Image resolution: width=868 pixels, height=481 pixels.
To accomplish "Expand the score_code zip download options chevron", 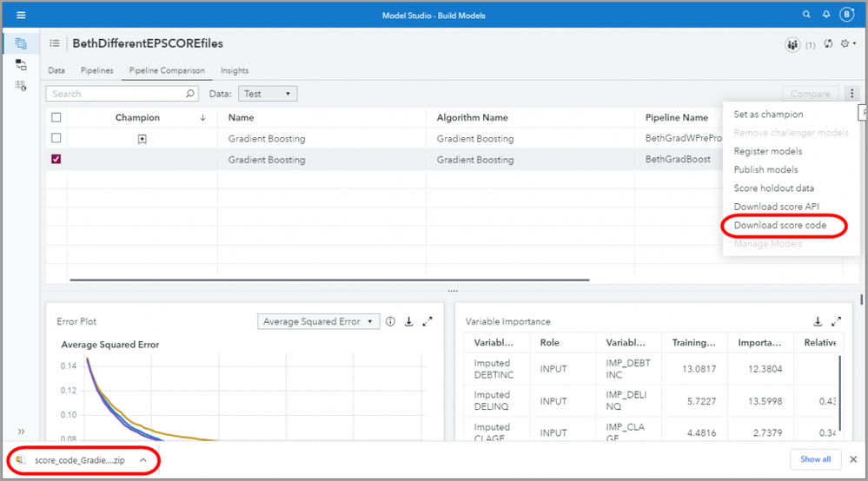I will tap(142, 460).
